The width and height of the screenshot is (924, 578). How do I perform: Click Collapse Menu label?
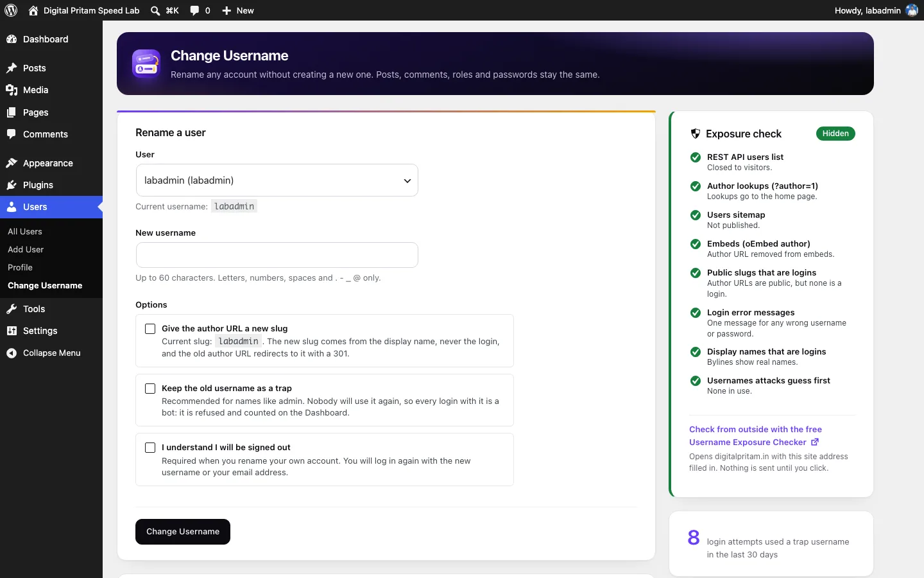52,353
